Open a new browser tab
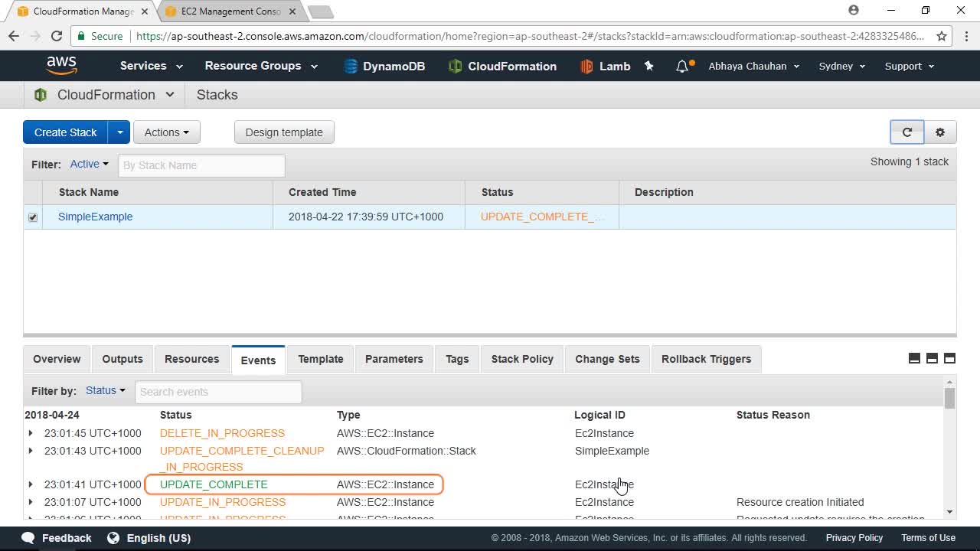 click(320, 11)
